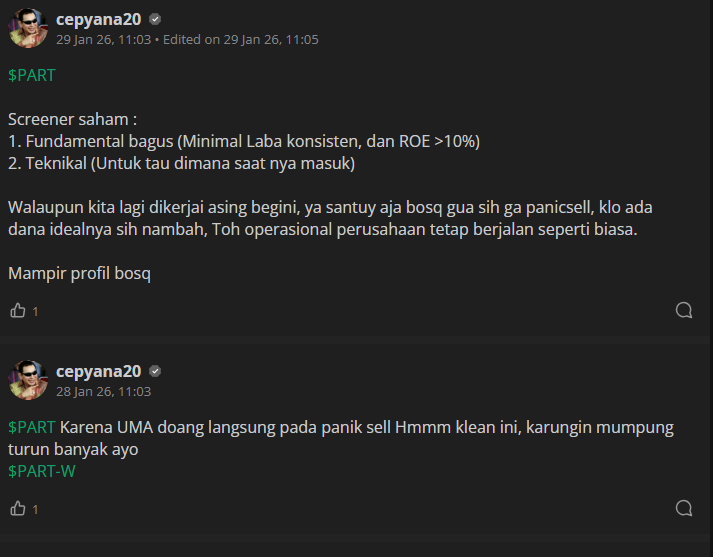Click the 'Edited on 29 Jan 26, 11:05' label
Image resolution: width=713 pixels, height=557 pixels.
241,40
